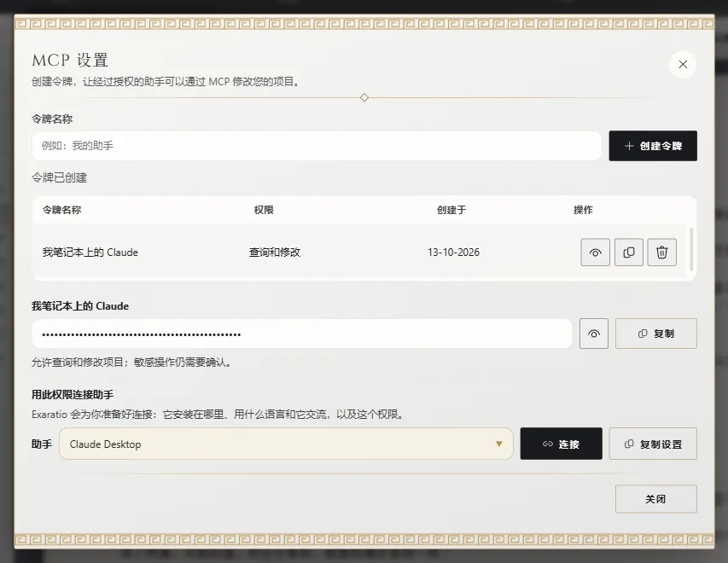The width and height of the screenshot is (728, 563).
Task: Reveal the masked token value
Action: click(x=594, y=334)
